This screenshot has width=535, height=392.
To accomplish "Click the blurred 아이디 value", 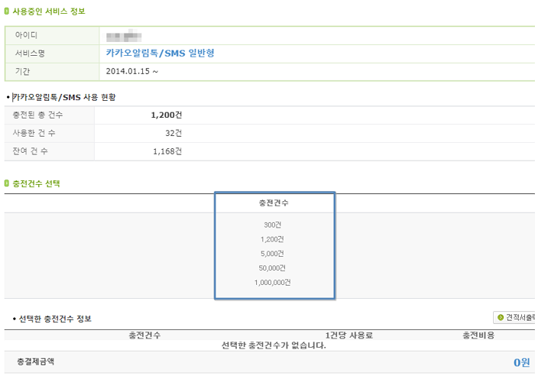I will (x=124, y=35).
